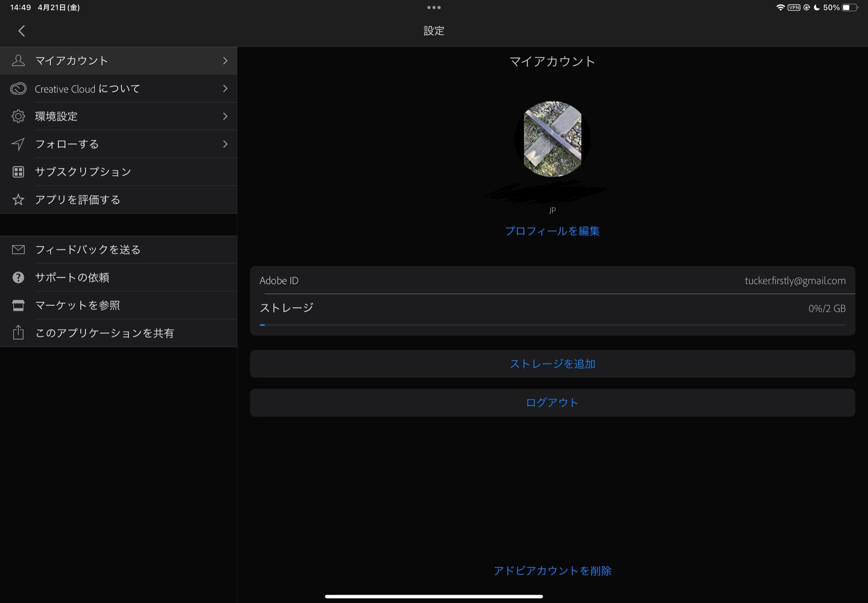
Task: Tap the circular profile avatar photo
Action: [552, 139]
